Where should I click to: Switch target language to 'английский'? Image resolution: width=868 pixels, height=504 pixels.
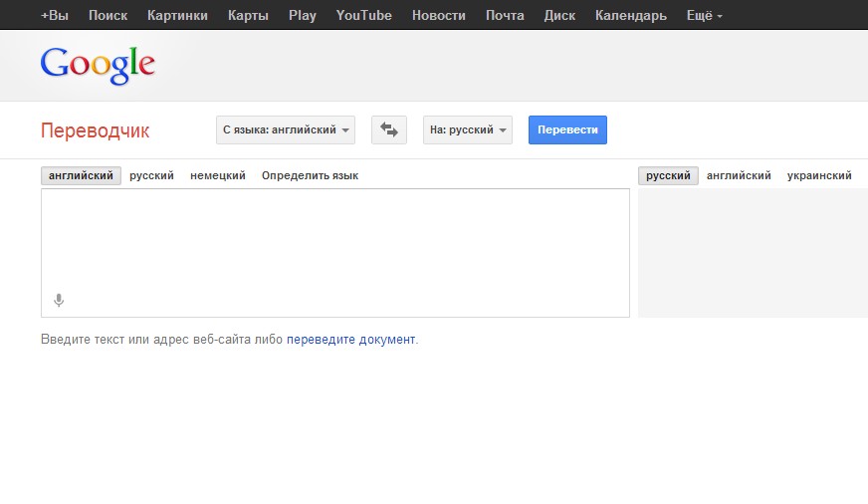739,175
